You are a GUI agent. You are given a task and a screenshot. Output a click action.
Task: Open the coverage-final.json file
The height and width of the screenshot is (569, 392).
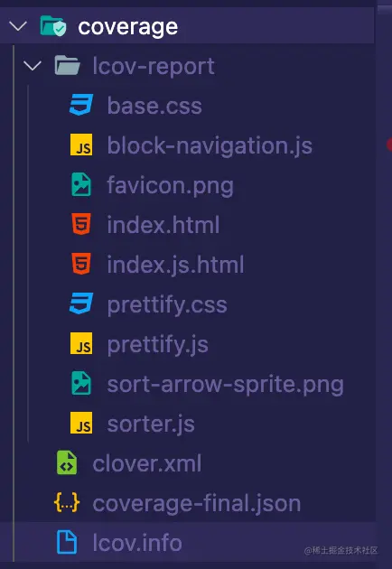tap(197, 504)
